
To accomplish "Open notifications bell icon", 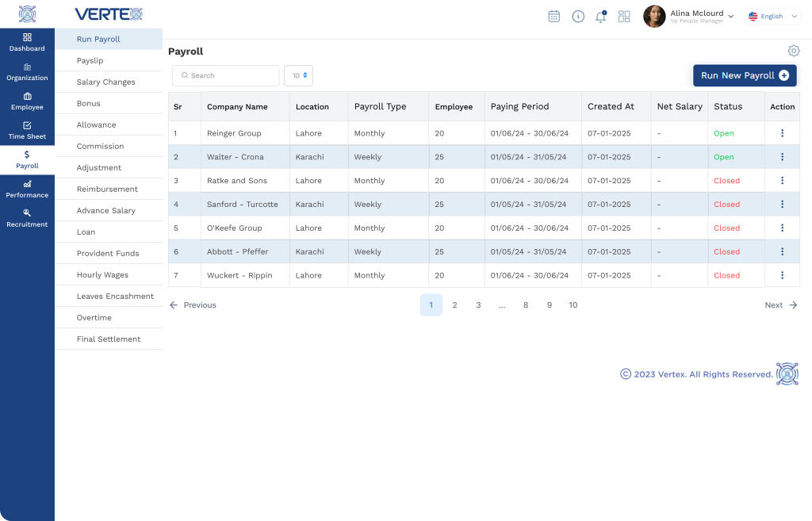I will pos(601,17).
